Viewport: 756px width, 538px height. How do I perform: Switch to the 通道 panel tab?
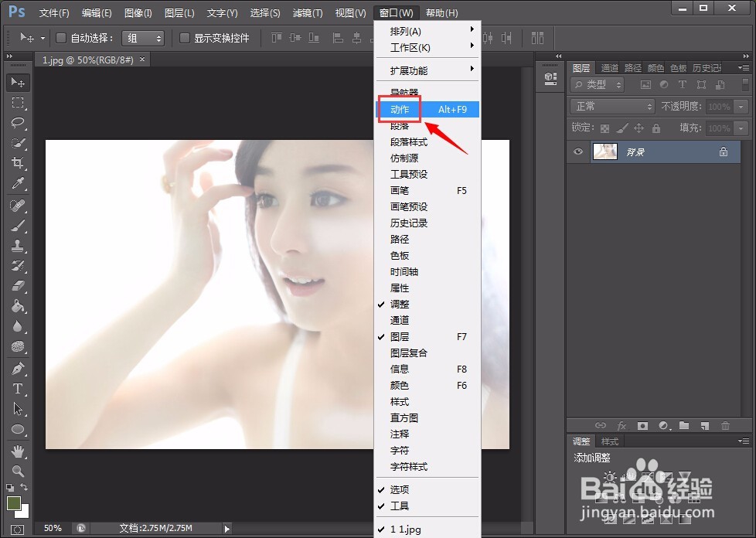pyautogui.click(x=609, y=68)
